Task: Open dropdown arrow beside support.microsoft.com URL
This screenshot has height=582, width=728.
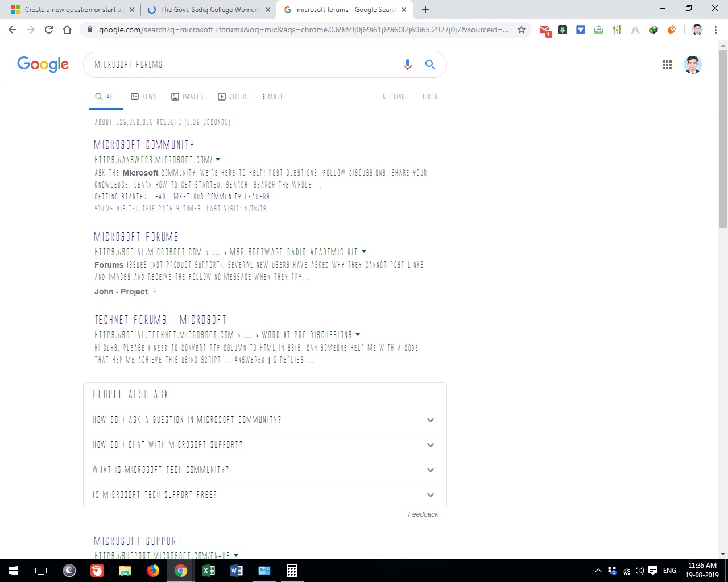Action: pyautogui.click(x=236, y=556)
